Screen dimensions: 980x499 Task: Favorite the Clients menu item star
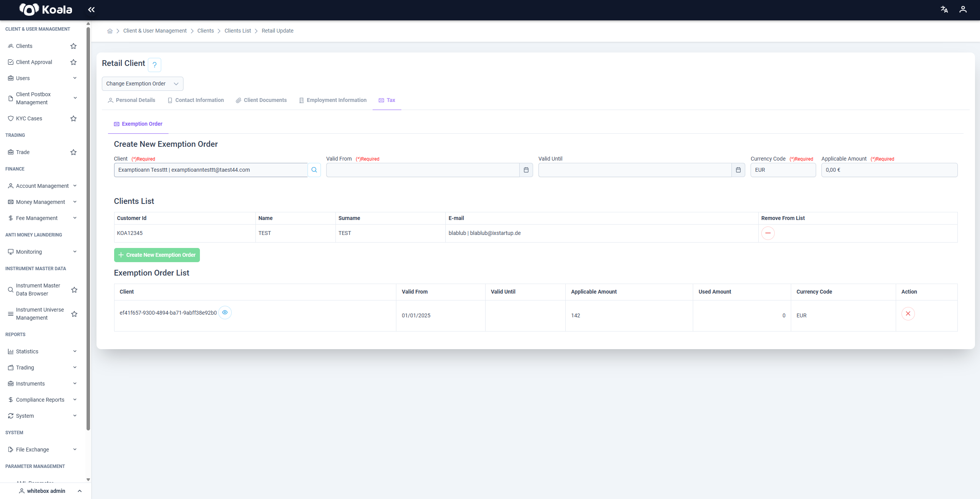point(74,46)
